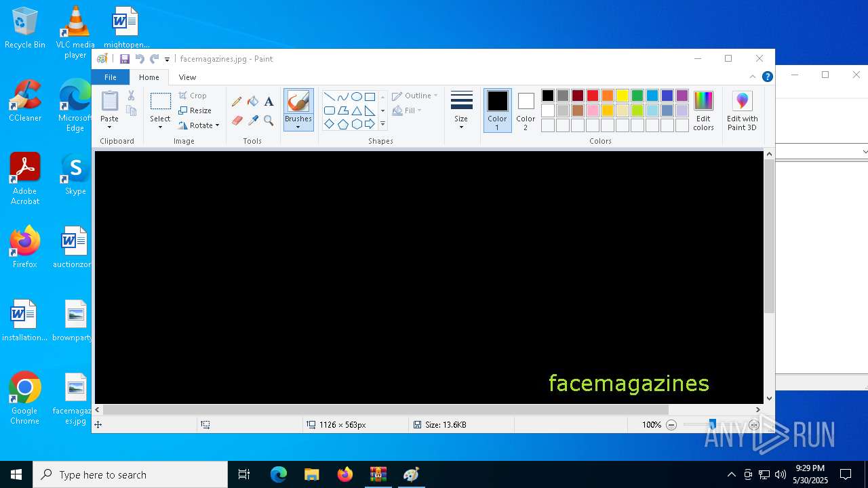Image resolution: width=868 pixels, height=488 pixels.
Task: Choose the Right triangle shape
Action: [370, 110]
